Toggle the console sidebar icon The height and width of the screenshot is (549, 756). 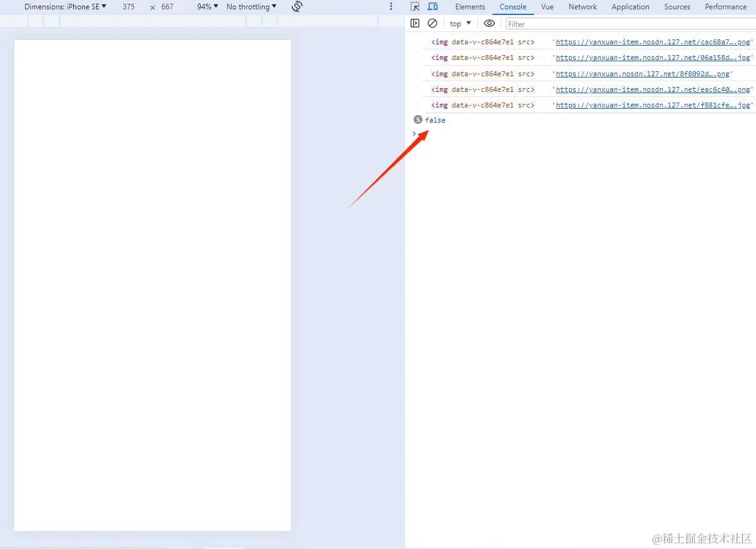pos(414,23)
